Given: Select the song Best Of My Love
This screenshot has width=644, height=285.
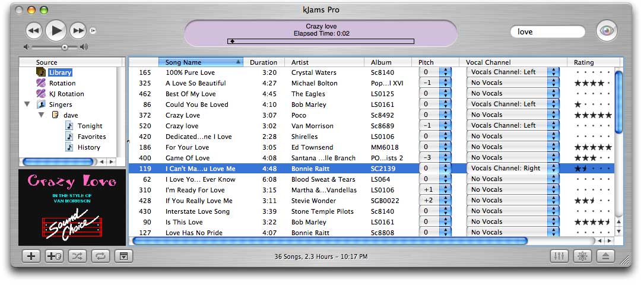Looking at the screenshot, I should [x=191, y=94].
